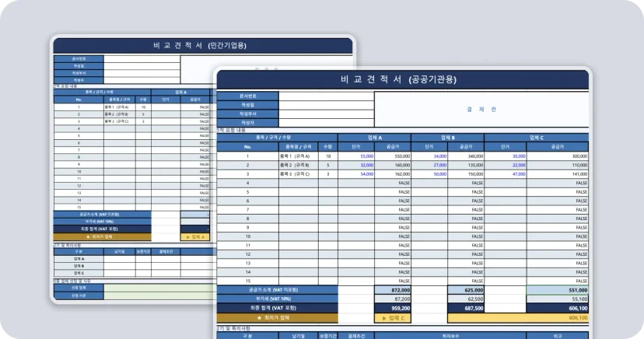The image size is (644, 339).
Task: Select subtotal 872,000 cell
Action: (x=393, y=290)
